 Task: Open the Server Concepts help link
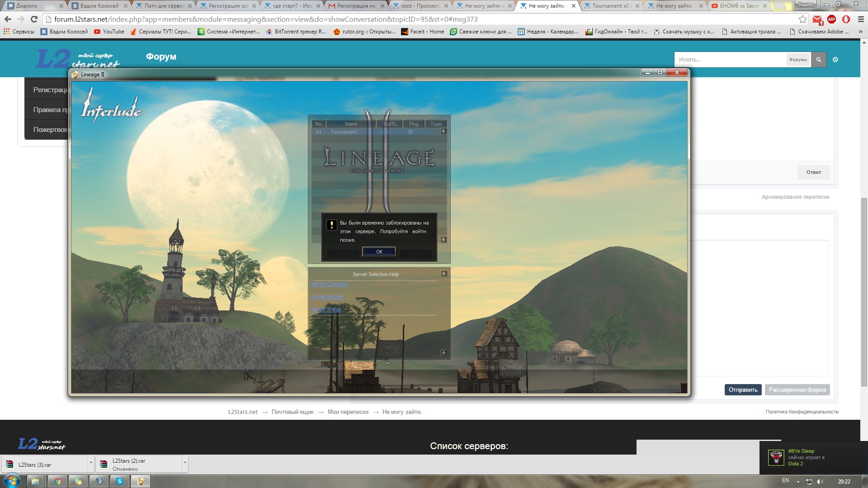click(x=329, y=284)
